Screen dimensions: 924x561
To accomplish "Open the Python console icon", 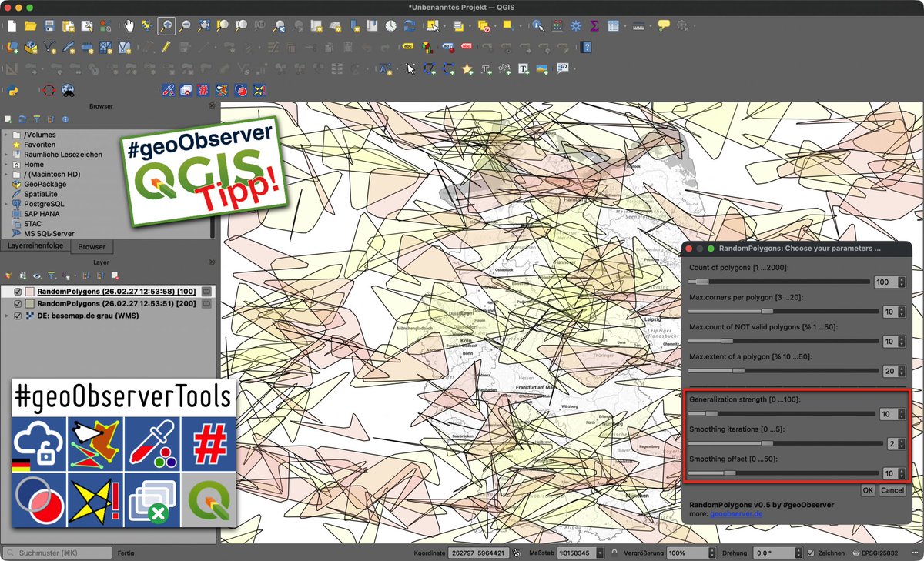I will click(12, 90).
